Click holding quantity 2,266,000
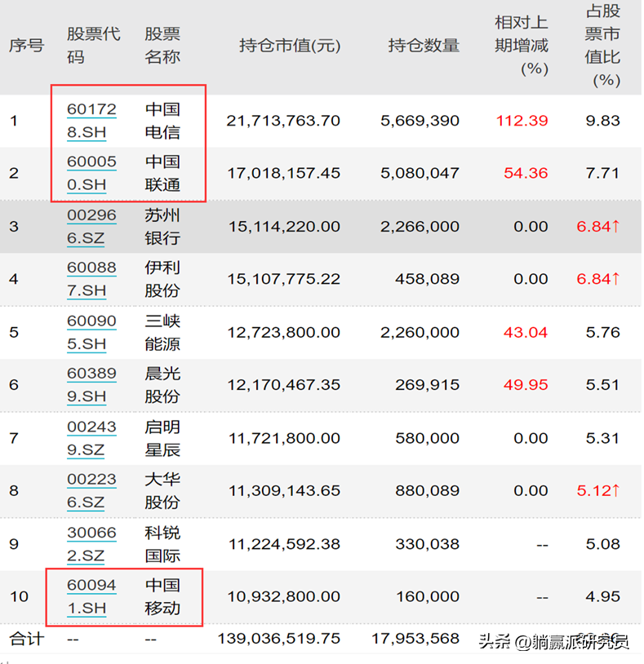Viewport: 644px width, 664px height. (420, 227)
